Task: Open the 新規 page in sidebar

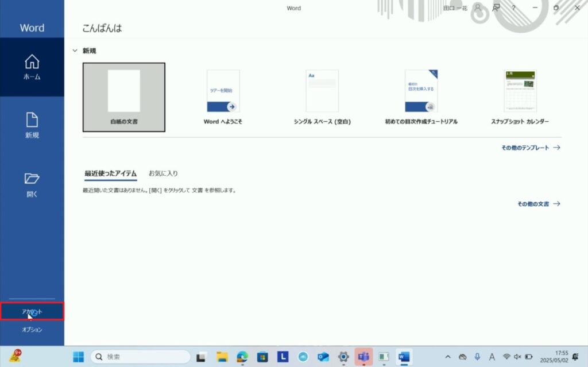Action: click(32, 126)
